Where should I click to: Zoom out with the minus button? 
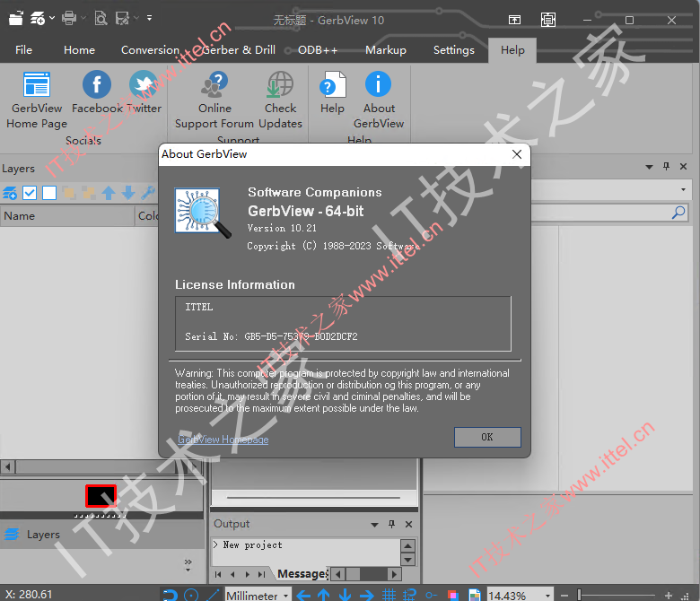[564, 596]
